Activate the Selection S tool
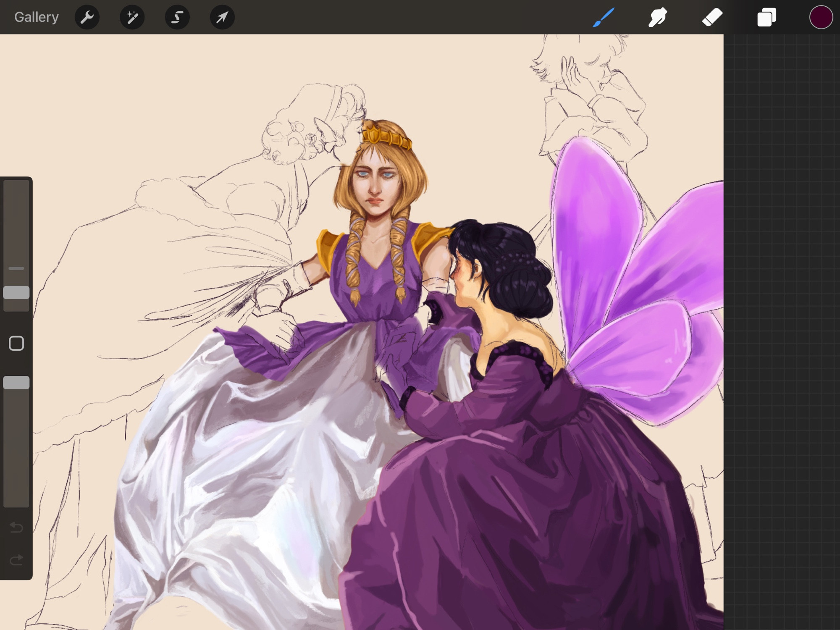Viewport: 840px width, 630px height. pyautogui.click(x=177, y=17)
